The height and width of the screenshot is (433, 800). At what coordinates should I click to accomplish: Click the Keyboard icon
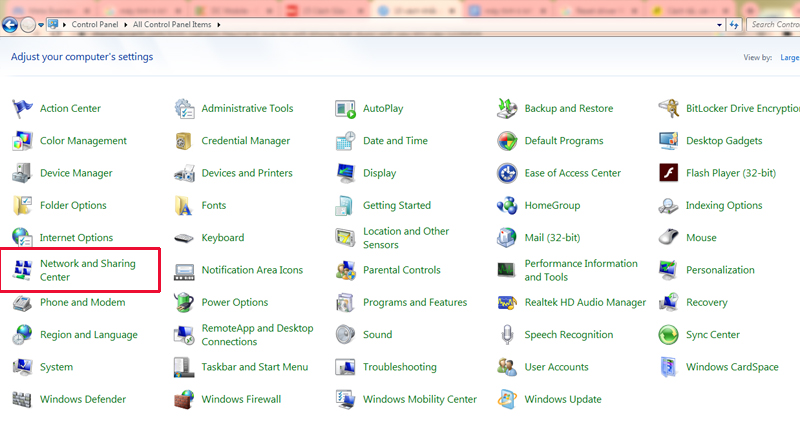coord(184,238)
